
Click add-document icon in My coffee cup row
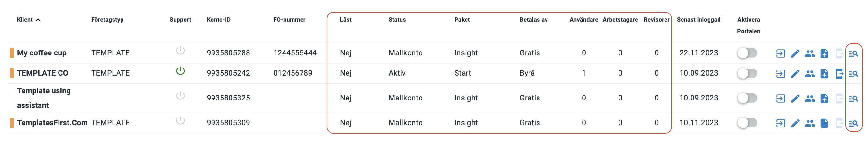[824, 53]
